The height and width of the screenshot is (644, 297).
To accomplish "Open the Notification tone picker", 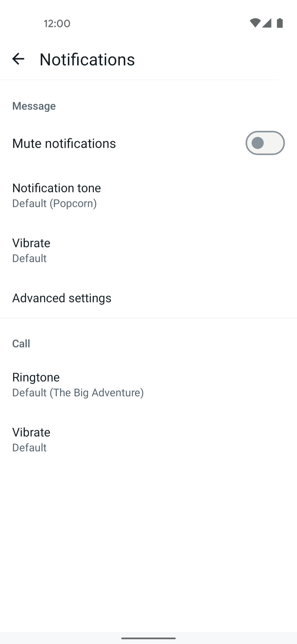I will point(57,188).
